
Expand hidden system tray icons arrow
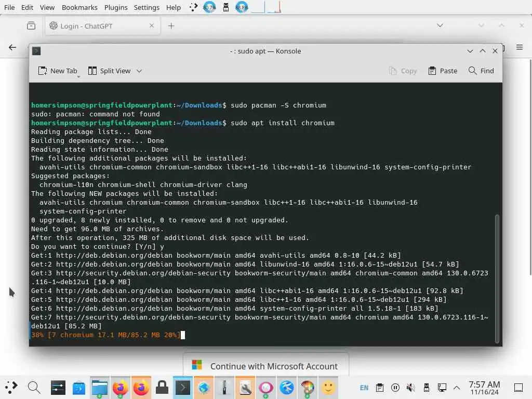(x=457, y=388)
